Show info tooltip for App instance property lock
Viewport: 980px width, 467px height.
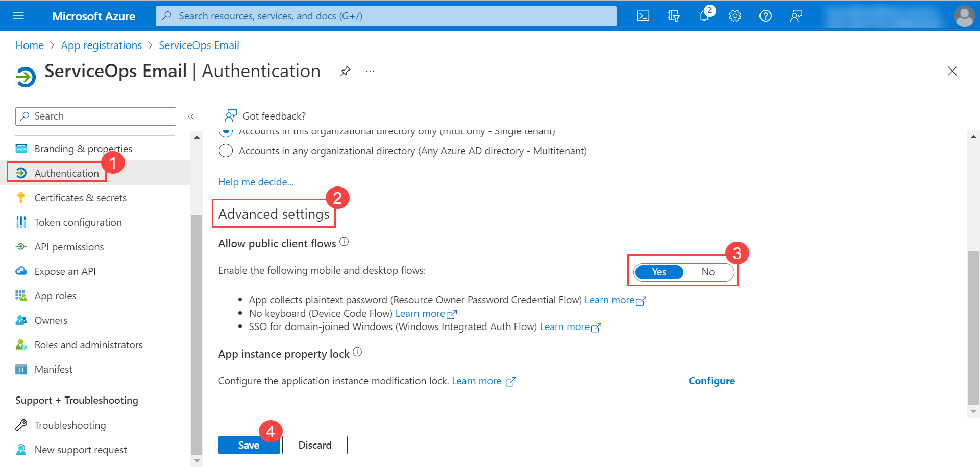click(x=357, y=352)
